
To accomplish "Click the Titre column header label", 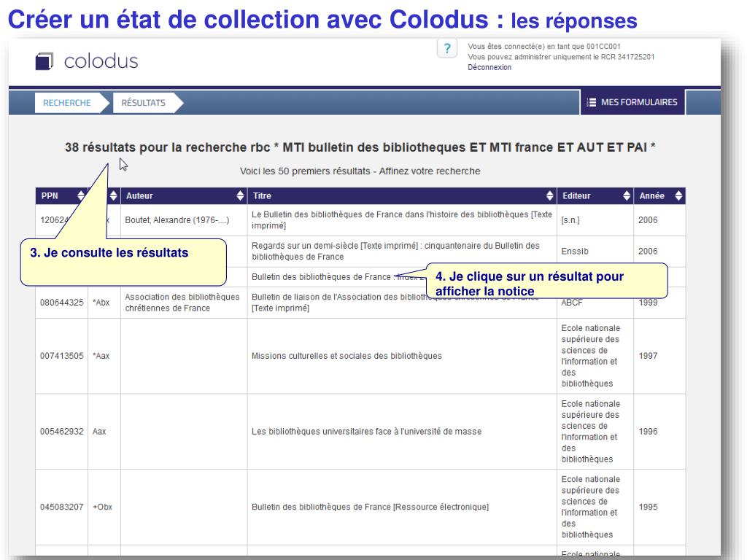I will pyautogui.click(x=262, y=195).
